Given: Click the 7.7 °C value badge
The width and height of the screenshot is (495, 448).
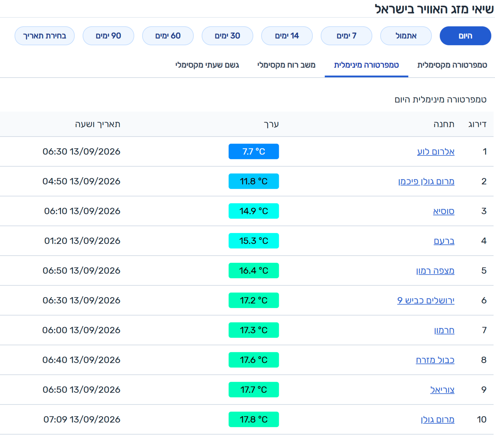Looking at the screenshot, I should tap(254, 152).
